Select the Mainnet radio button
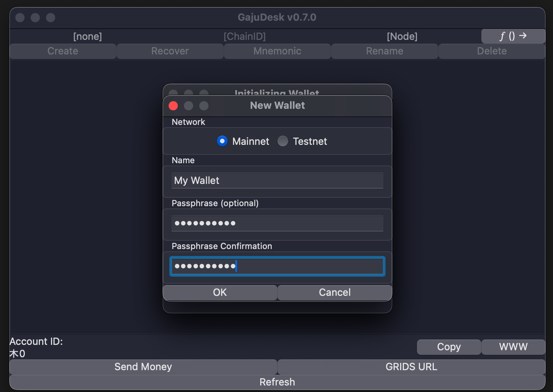This screenshot has height=392, width=553. point(222,141)
